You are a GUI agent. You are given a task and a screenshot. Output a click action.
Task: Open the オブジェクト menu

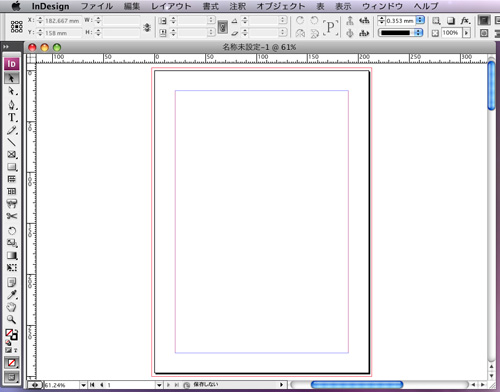coord(281,6)
